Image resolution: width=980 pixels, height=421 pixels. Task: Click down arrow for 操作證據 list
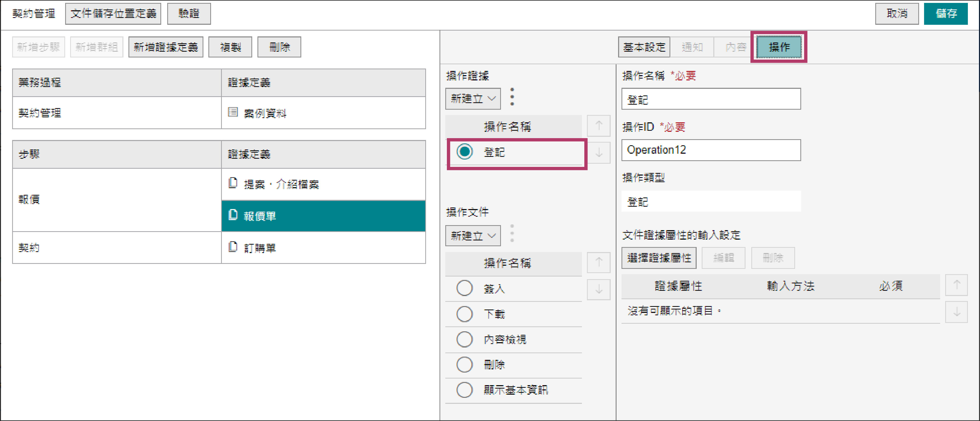599,153
